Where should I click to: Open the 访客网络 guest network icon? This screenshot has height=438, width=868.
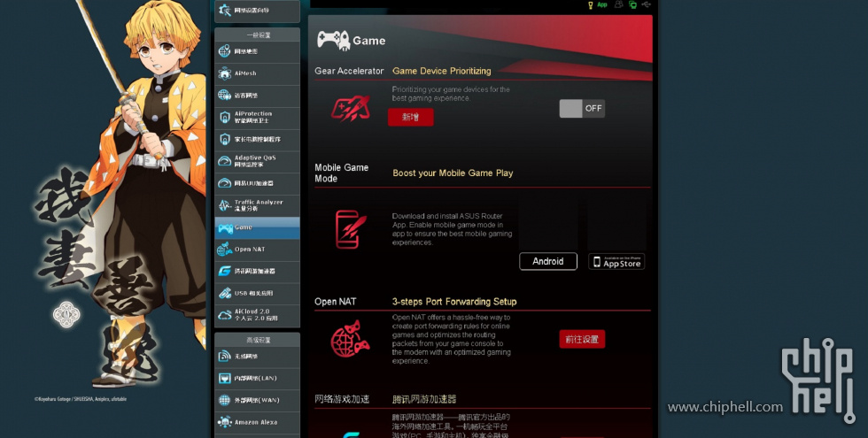[224, 96]
